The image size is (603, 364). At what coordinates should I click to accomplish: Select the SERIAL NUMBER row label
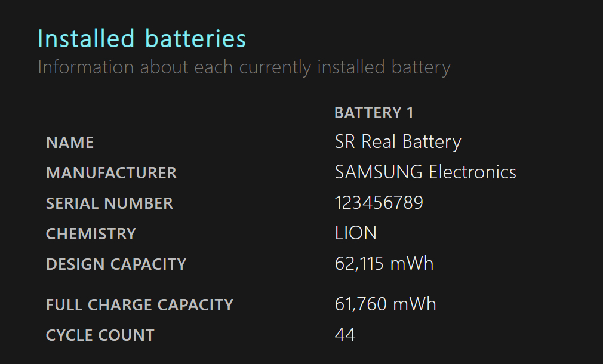tap(109, 203)
